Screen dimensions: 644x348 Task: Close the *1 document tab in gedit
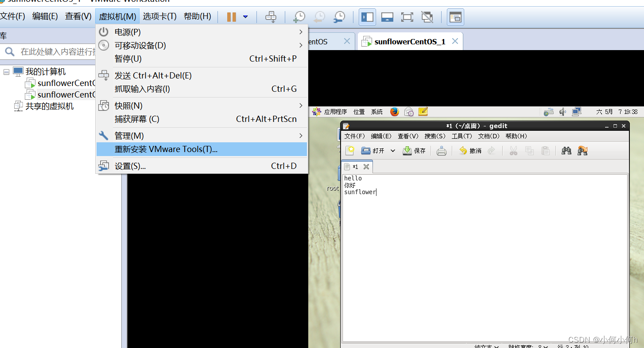pyautogui.click(x=366, y=167)
